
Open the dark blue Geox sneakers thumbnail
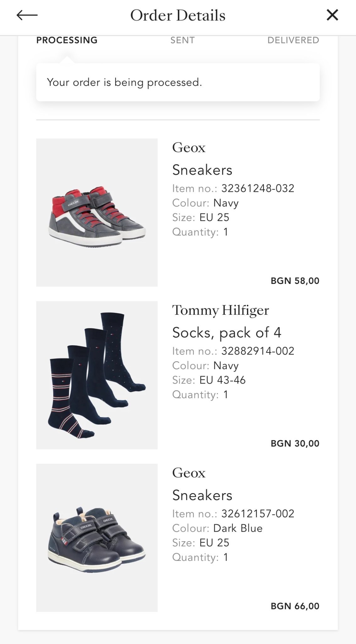pos(97,538)
